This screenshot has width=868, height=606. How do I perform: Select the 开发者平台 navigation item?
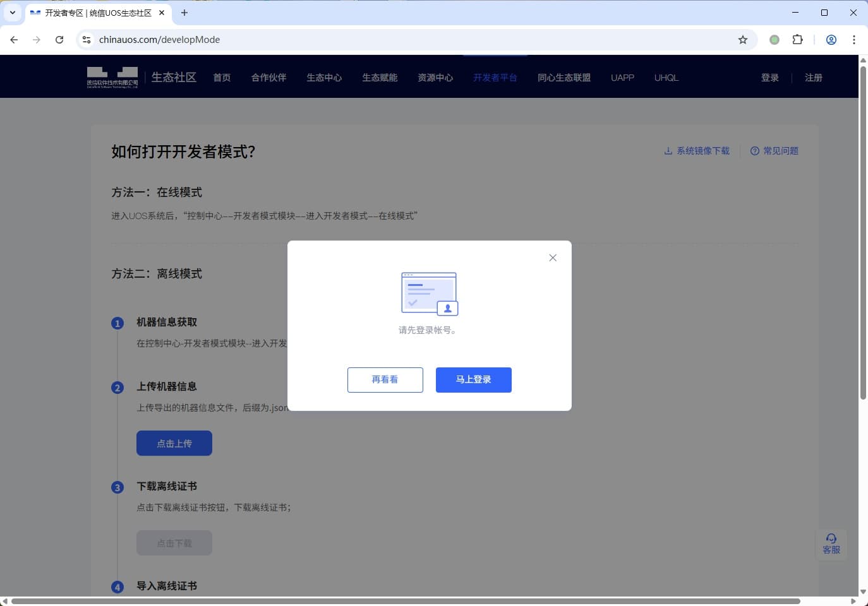coord(495,78)
